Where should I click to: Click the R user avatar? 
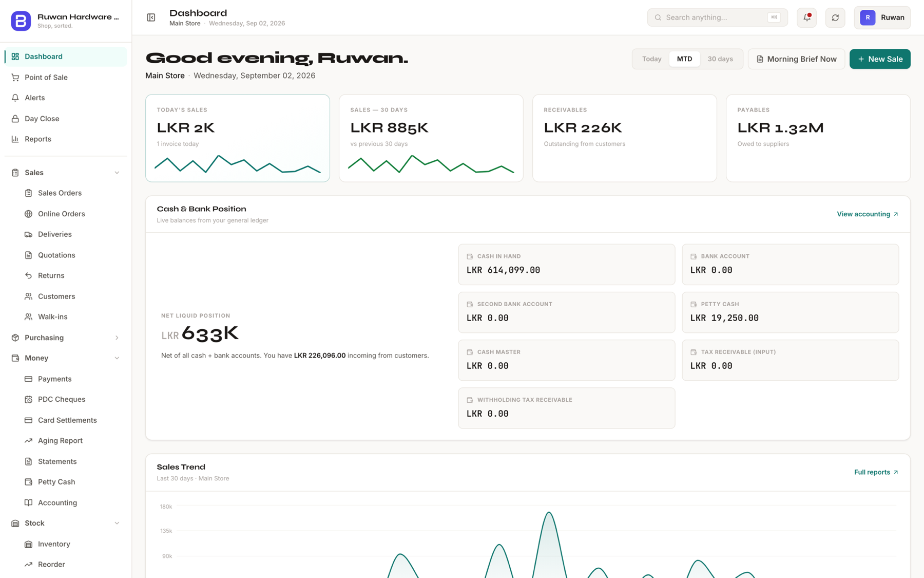pos(868,17)
